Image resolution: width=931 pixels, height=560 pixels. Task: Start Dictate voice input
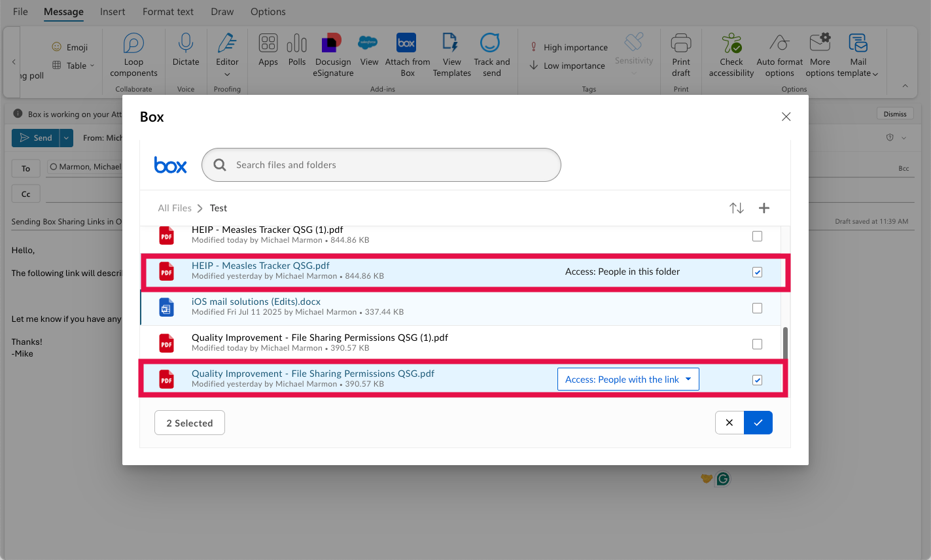[x=186, y=50]
